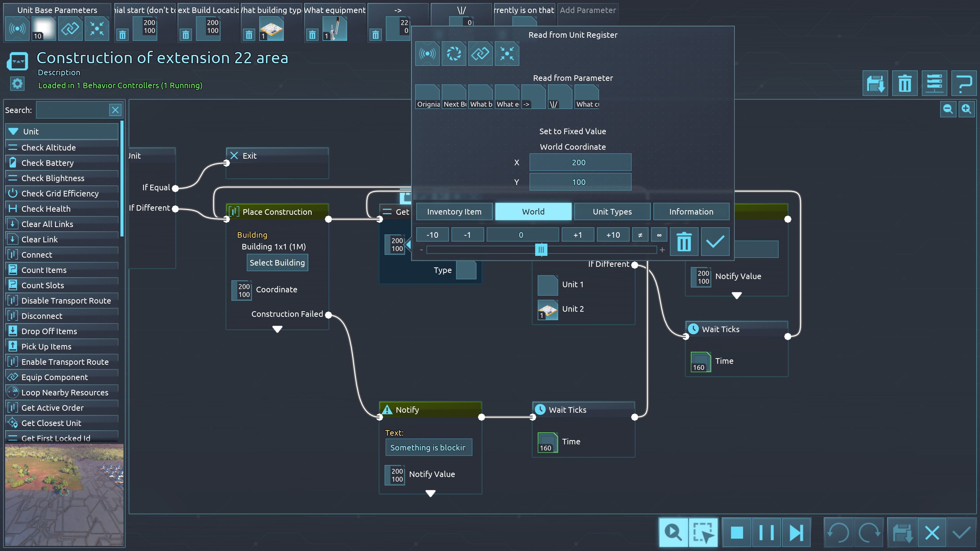Click the zoom in magnifier icon
The height and width of the screenshot is (551, 980).
click(x=966, y=109)
